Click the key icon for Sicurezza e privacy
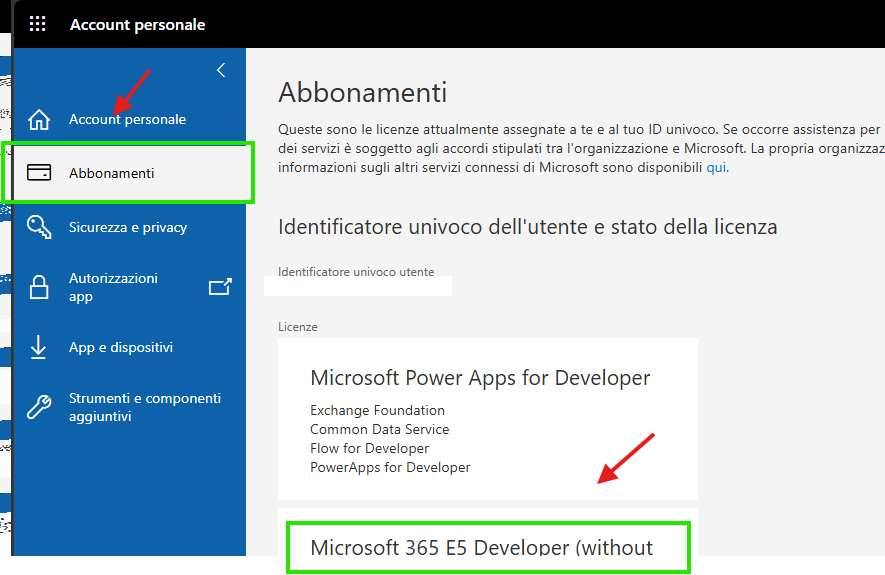This screenshot has width=885, height=575. coord(39,227)
